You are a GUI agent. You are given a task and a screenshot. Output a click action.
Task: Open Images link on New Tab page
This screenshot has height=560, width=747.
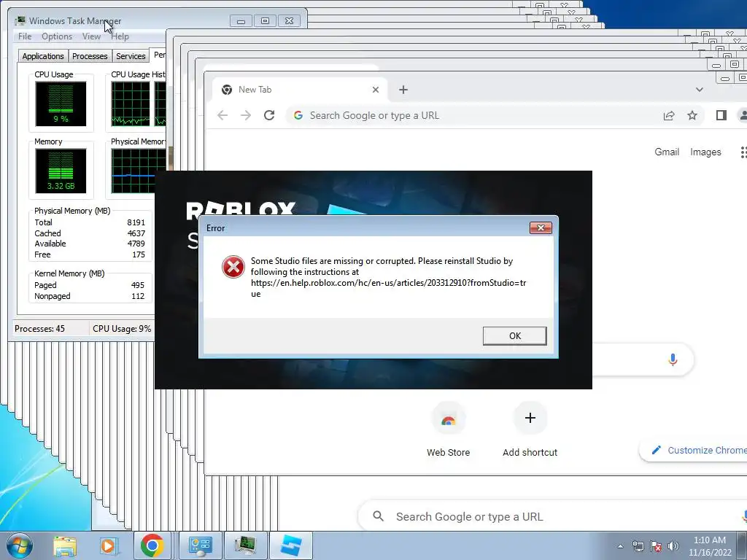click(x=705, y=152)
